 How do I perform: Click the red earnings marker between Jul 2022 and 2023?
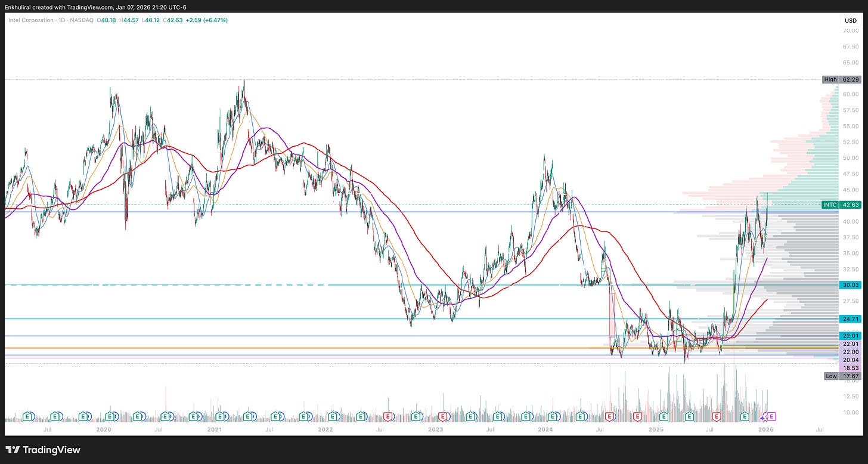[388, 416]
